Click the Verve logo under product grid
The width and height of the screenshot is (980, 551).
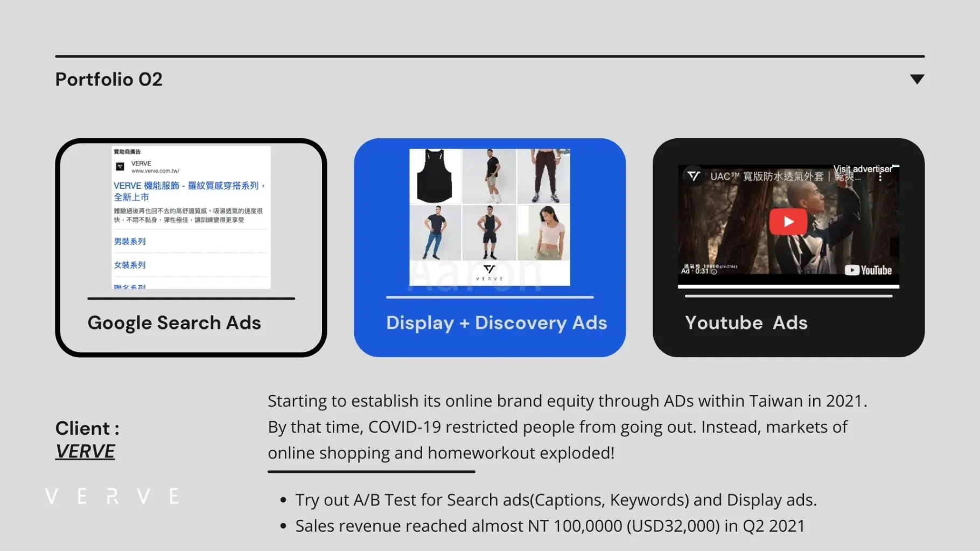pos(489,272)
